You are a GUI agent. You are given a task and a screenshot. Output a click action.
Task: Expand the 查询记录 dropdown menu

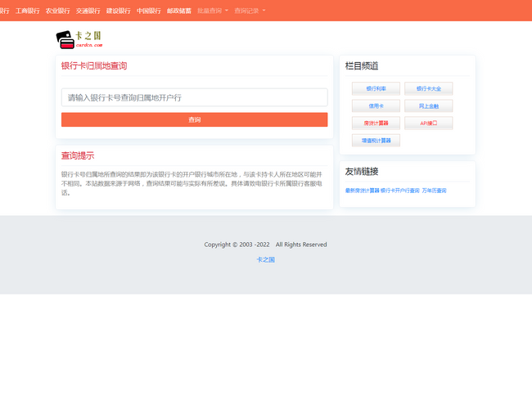coord(250,11)
